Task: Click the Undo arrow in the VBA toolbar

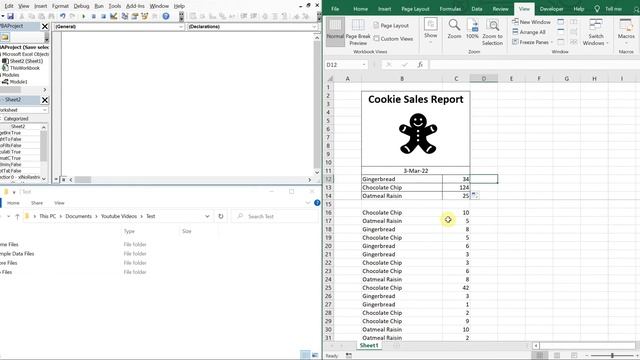Action: [x=62, y=16]
